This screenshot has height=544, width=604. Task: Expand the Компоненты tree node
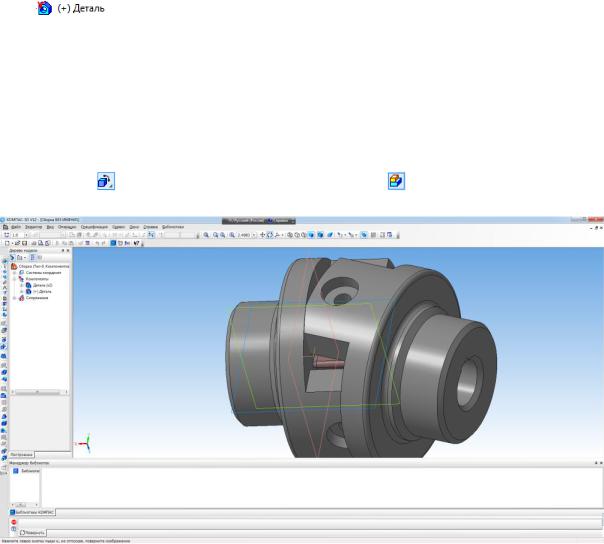pyautogui.click(x=13, y=278)
